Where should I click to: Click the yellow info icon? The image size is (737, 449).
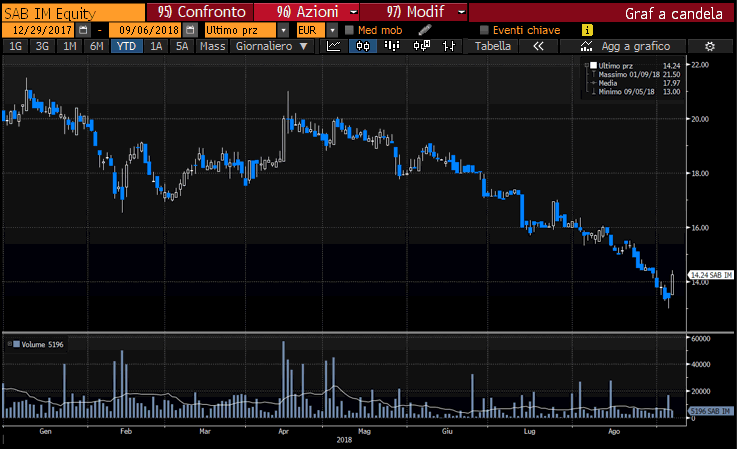[587, 30]
